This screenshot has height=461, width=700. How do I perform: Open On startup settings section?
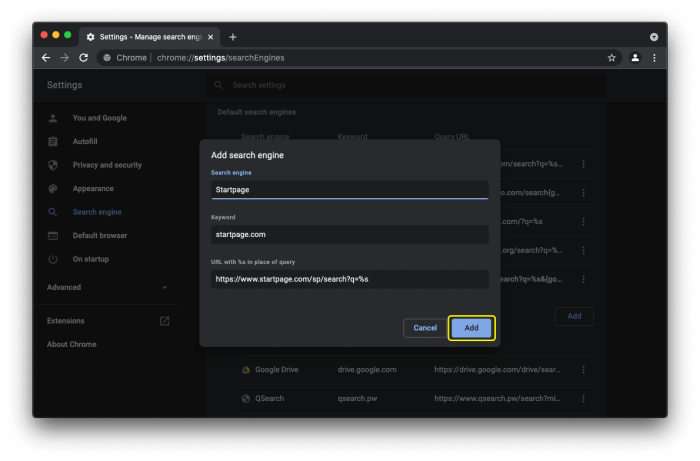point(91,259)
